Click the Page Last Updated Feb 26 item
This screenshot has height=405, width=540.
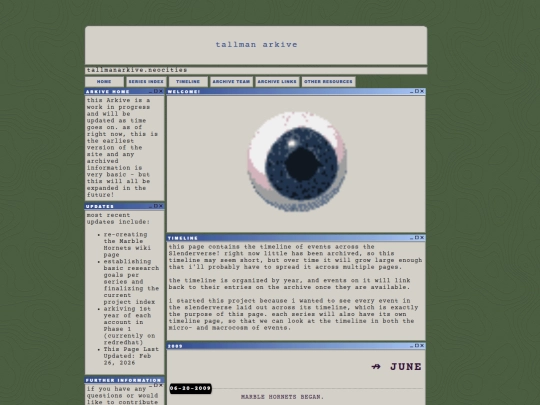pos(131,356)
